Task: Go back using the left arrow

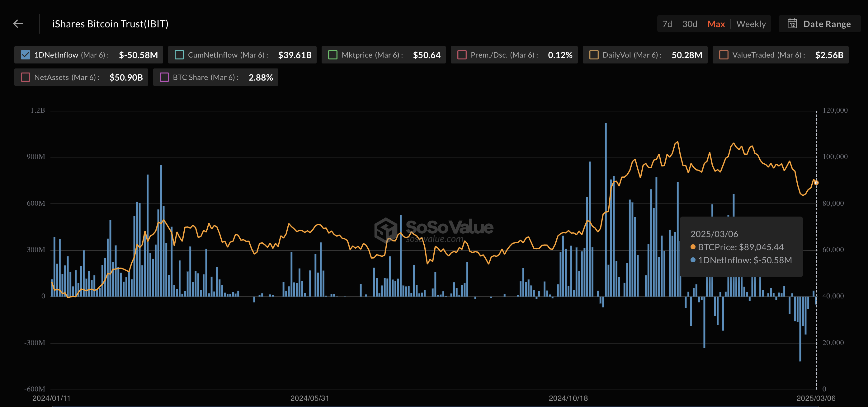Action: tap(18, 24)
